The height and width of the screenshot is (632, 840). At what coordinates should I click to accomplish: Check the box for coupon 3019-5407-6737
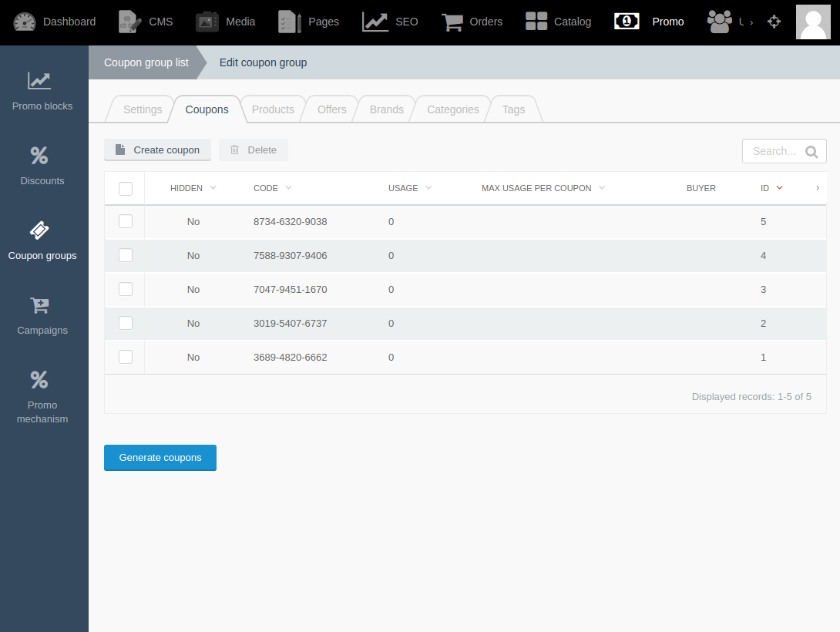click(x=126, y=323)
